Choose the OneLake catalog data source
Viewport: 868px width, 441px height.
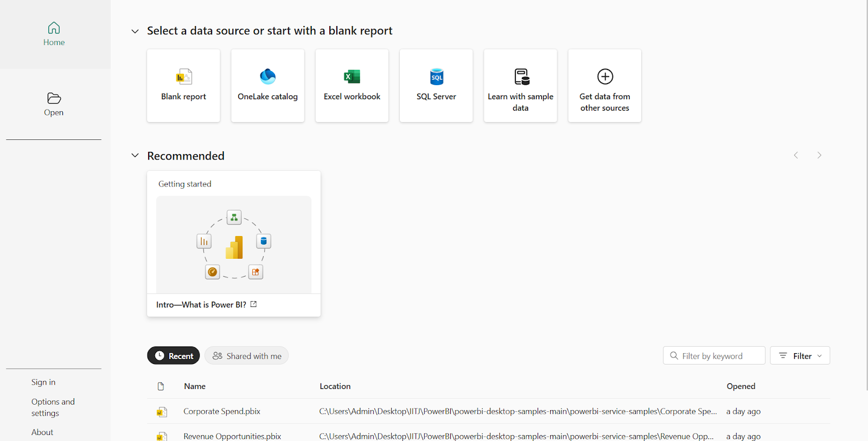pyautogui.click(x=267, y=86)
